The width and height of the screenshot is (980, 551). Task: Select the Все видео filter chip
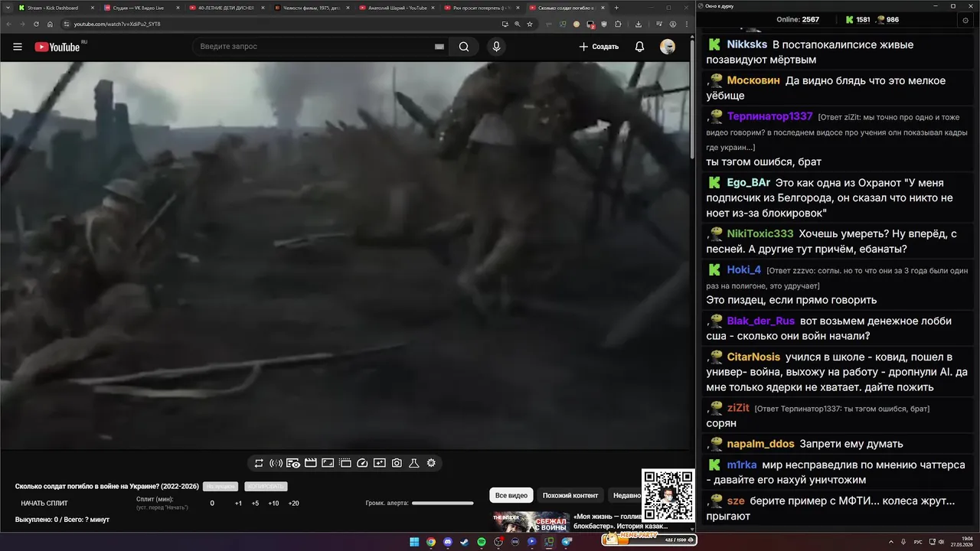click(x=511, y=495)
